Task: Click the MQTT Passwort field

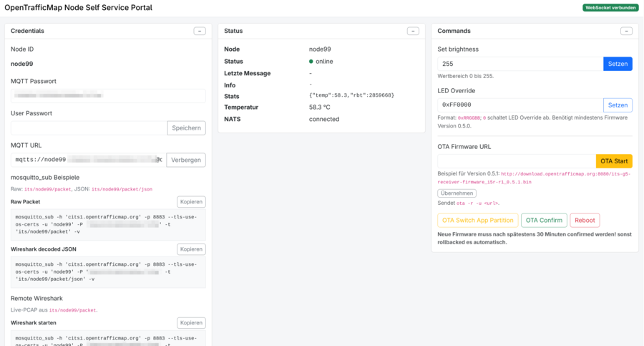Action: coord(108,96)
